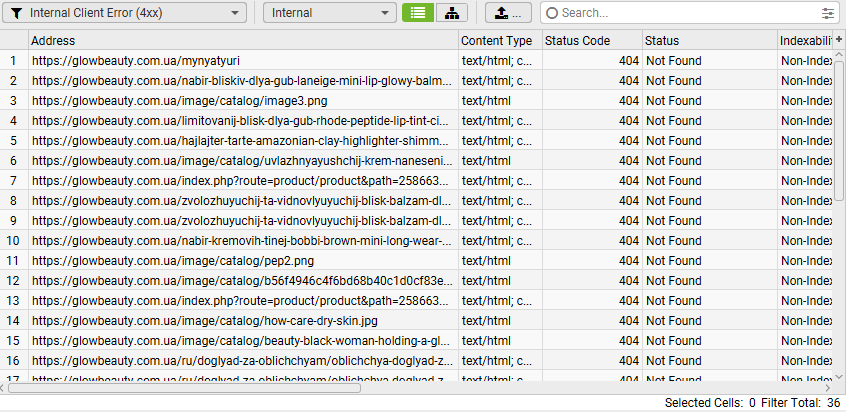Select row number 7 header
This screenshot has width=846, height=412.
click(x=14, y=181)
